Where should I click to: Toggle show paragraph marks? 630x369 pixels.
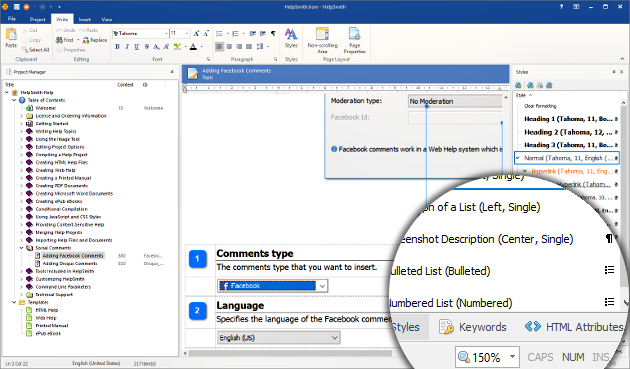273,33
